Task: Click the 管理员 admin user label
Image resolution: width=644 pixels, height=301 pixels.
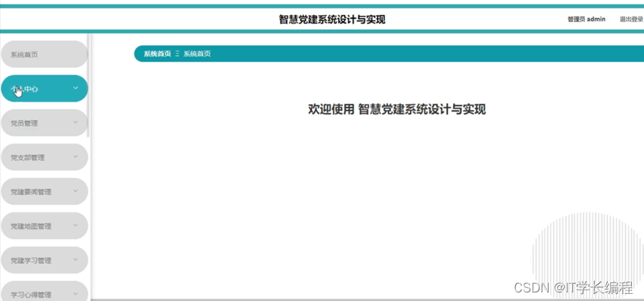Action: [x=587, y=19]
